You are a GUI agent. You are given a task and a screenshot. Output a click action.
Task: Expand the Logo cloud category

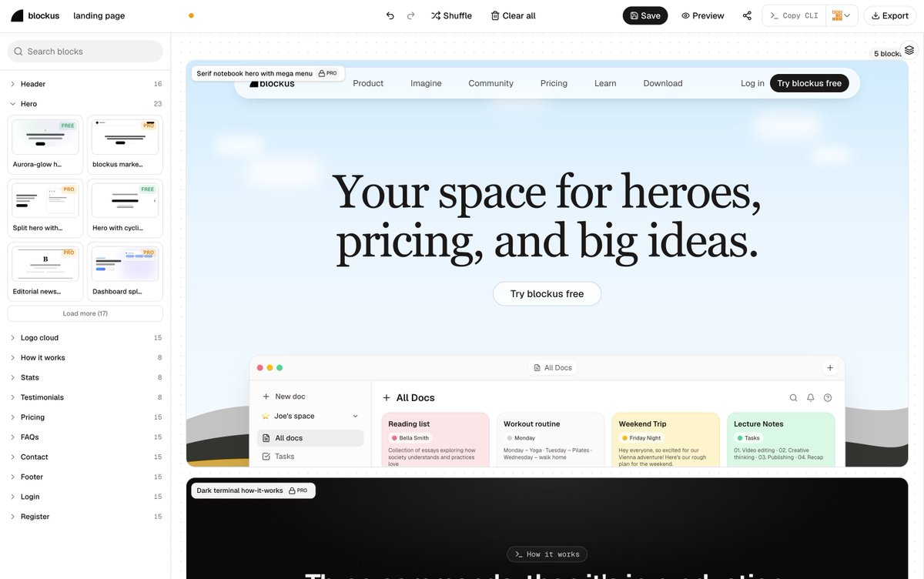click(x=85, y=338)
